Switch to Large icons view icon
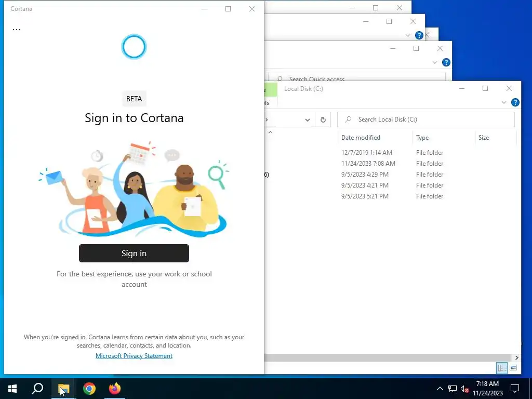Viewport: 532px width, 399px height. 513,368
